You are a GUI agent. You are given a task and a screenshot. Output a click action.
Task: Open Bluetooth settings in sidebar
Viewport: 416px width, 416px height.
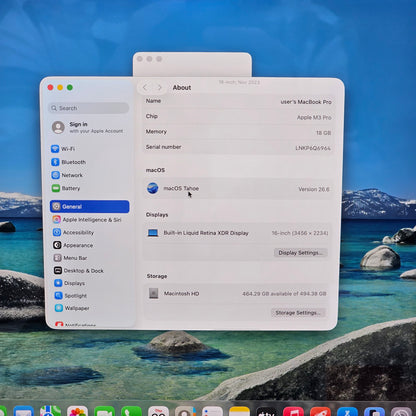68,162
